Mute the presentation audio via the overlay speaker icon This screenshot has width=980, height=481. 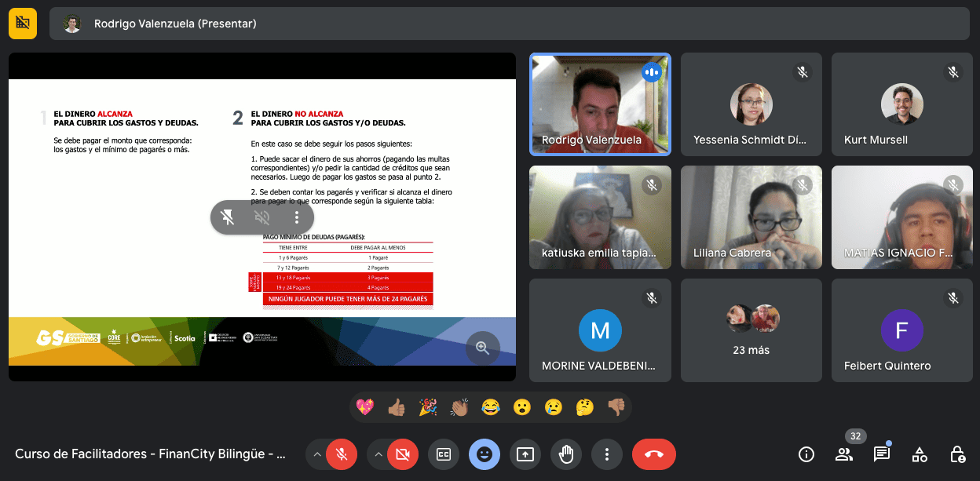tap(262, 217)
